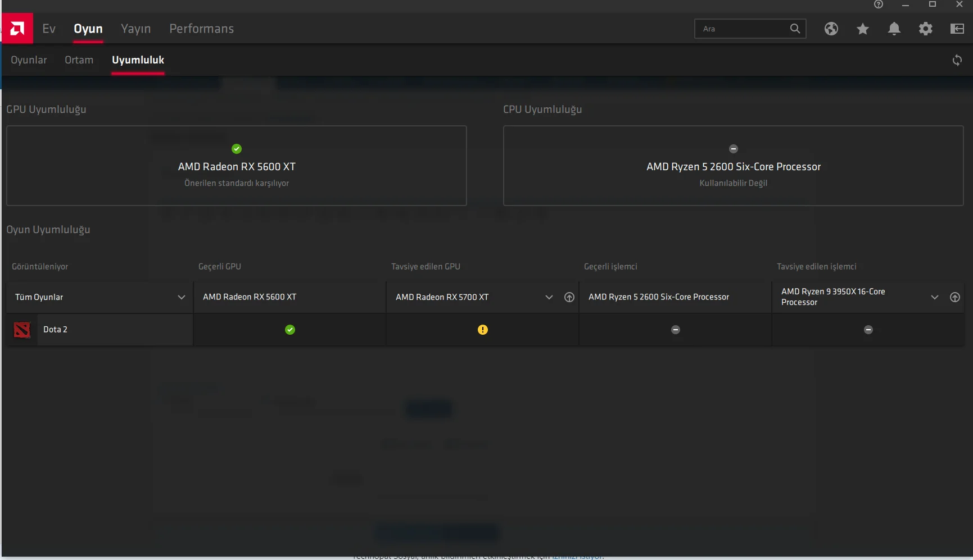Expand the Ryzen 9 3950X processor dropdown
This screenshot has height=560, width=973.
coord(935,297)
